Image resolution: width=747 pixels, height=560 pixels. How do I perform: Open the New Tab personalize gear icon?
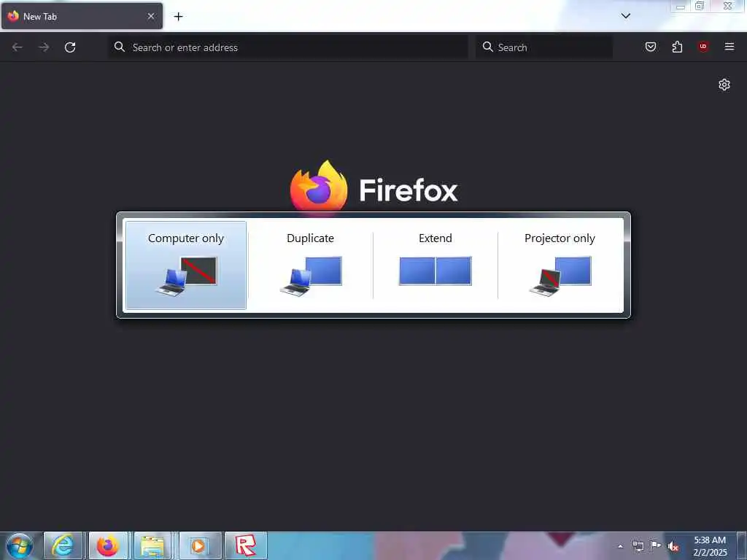pos(724,85)
